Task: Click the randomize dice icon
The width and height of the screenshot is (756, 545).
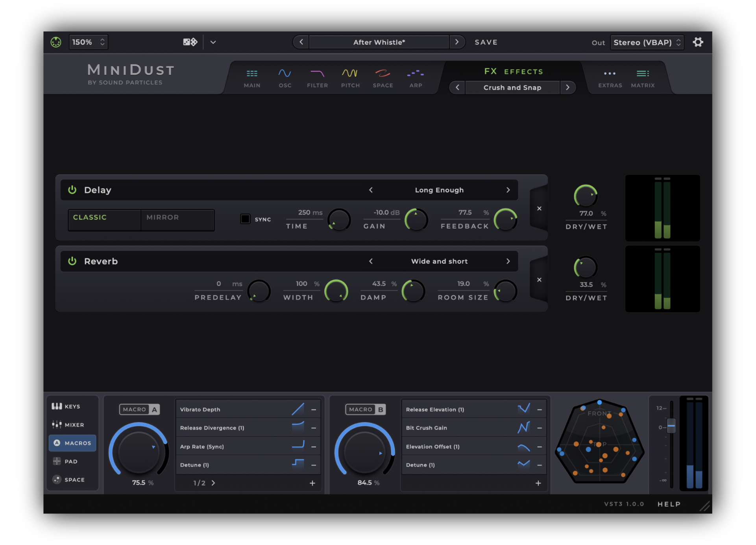Action: point(190,42)
